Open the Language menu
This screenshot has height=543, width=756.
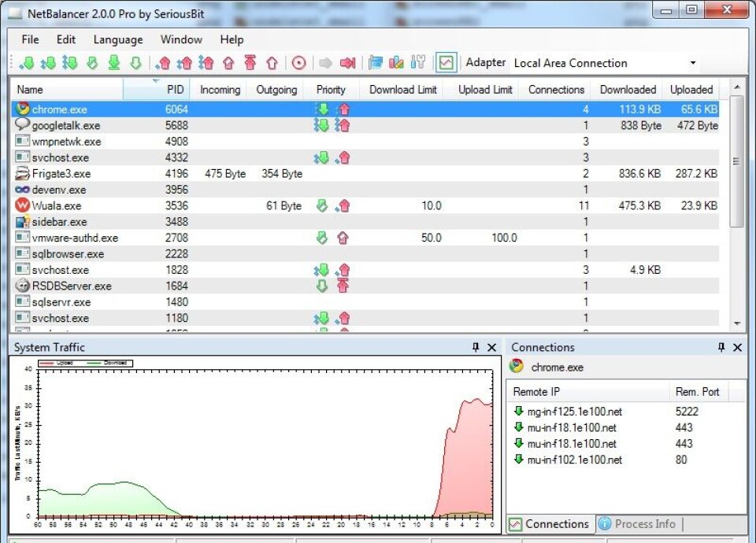(118, 39)
